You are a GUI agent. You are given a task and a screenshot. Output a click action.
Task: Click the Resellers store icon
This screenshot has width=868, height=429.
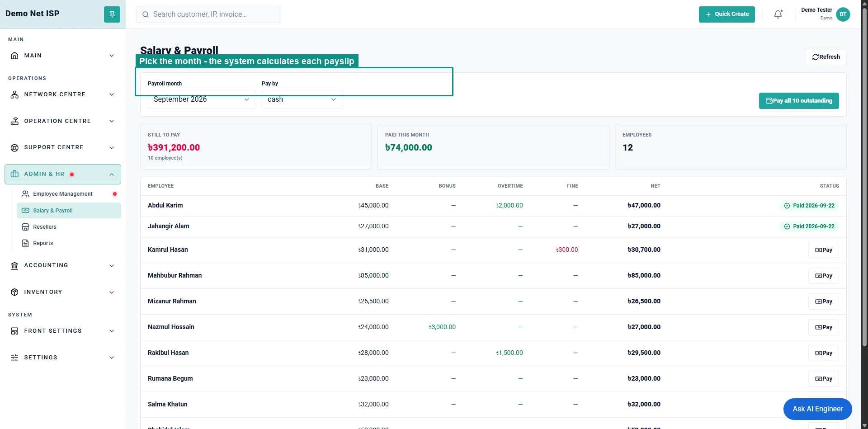tap(25, 227)
